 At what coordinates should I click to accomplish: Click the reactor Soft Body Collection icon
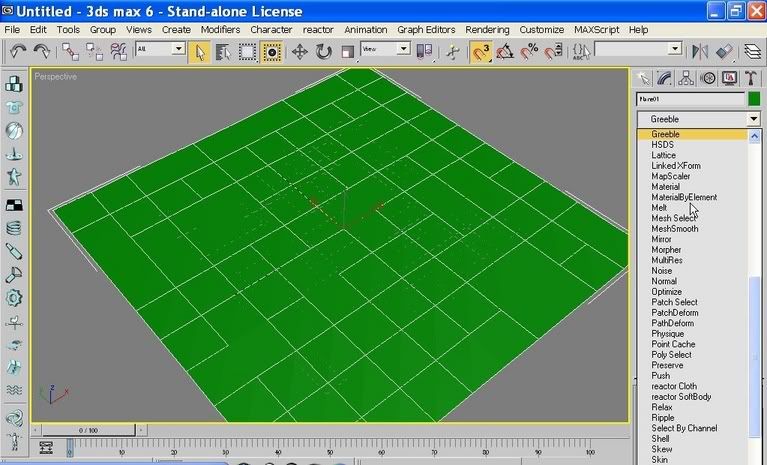pyautogui.click(x=14, y=131)
